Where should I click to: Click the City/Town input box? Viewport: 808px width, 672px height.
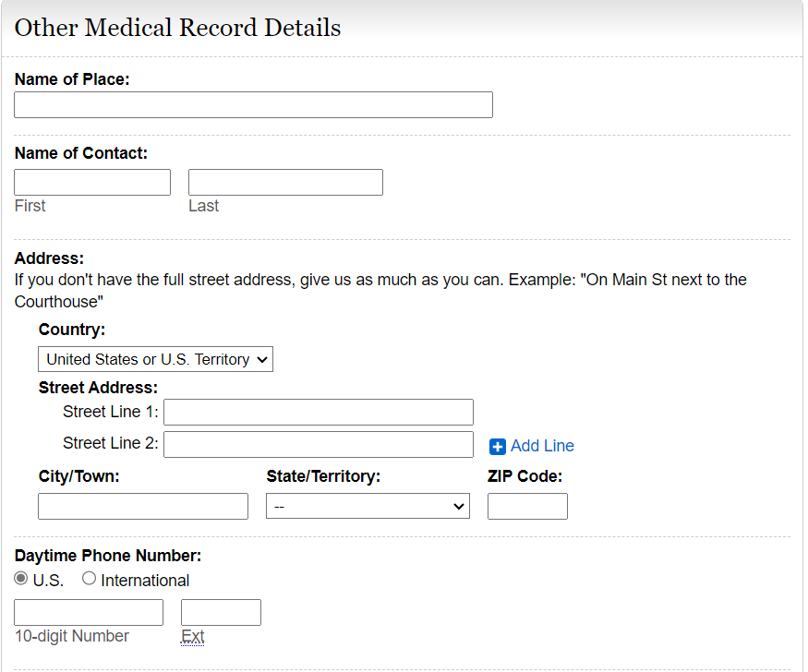143,506
